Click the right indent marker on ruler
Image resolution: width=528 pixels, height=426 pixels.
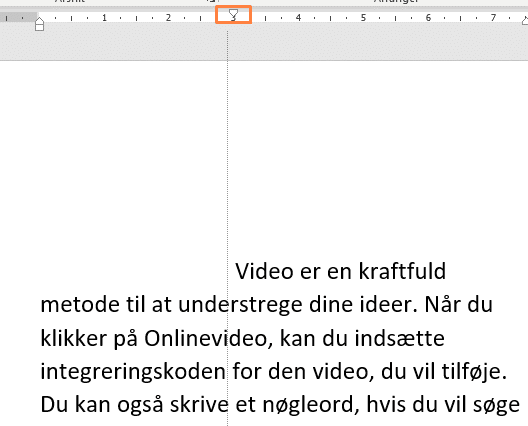[525, 21]
